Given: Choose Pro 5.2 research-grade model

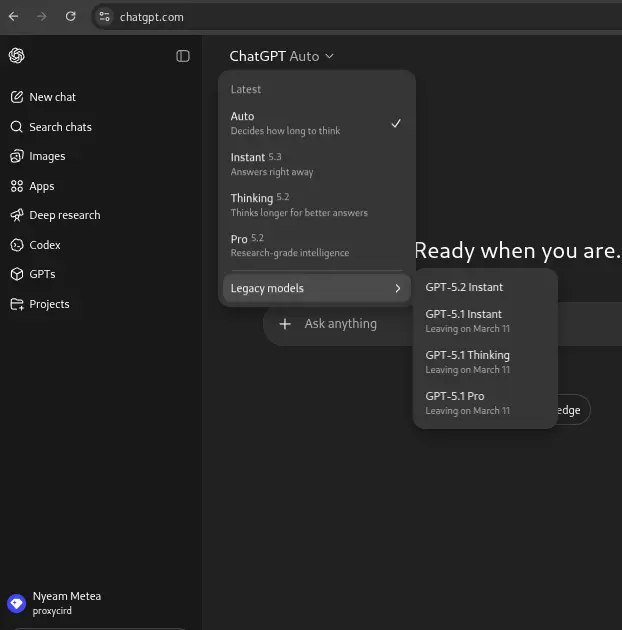Looking at the screenshot, I should pyautogui.click(x=317, y=245).
